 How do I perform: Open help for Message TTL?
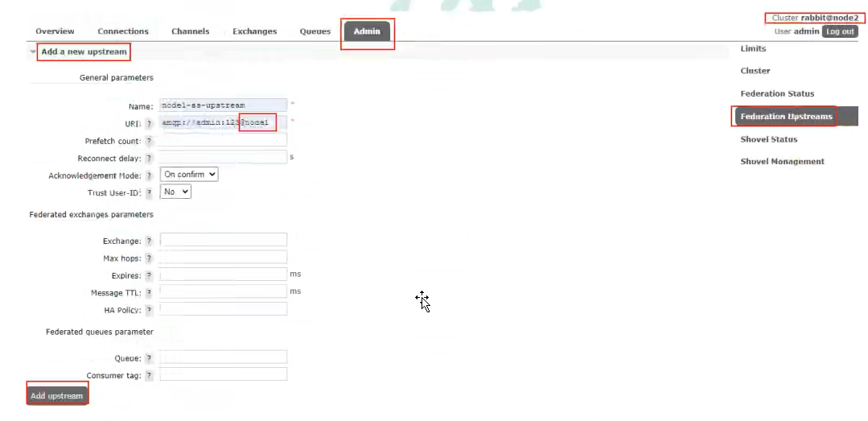[x=148, y=292]
